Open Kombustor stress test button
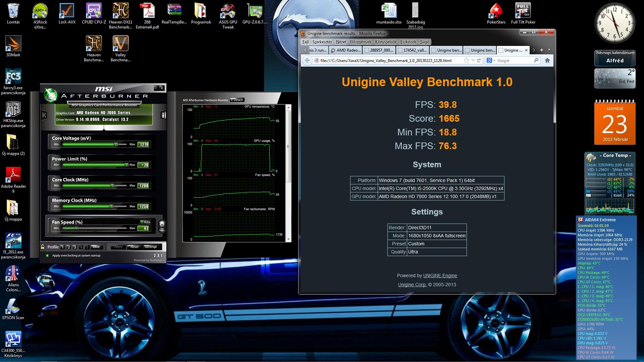 coord(44,115)
